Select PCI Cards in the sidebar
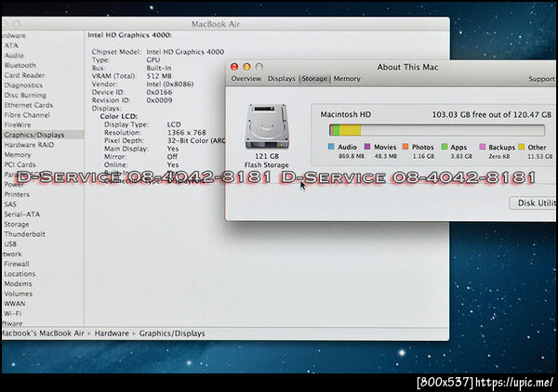Viewport: 558px width, 392px height. (x=20, y=165)
